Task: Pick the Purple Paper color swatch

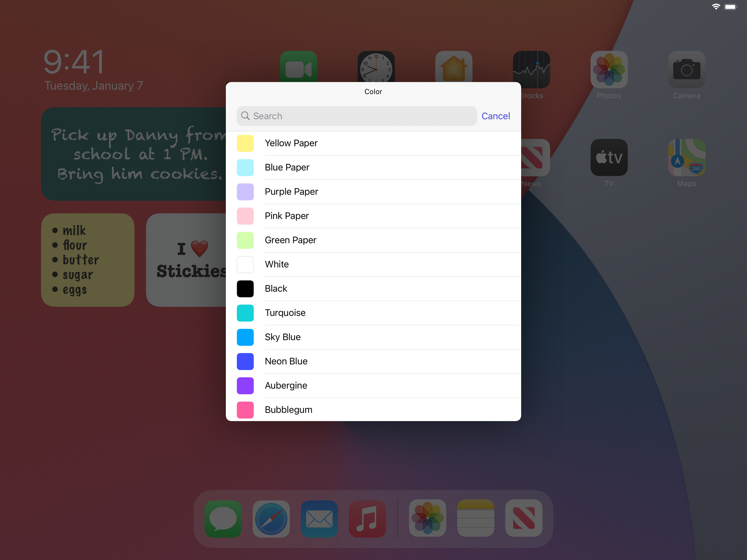Action: pos(246,192)
